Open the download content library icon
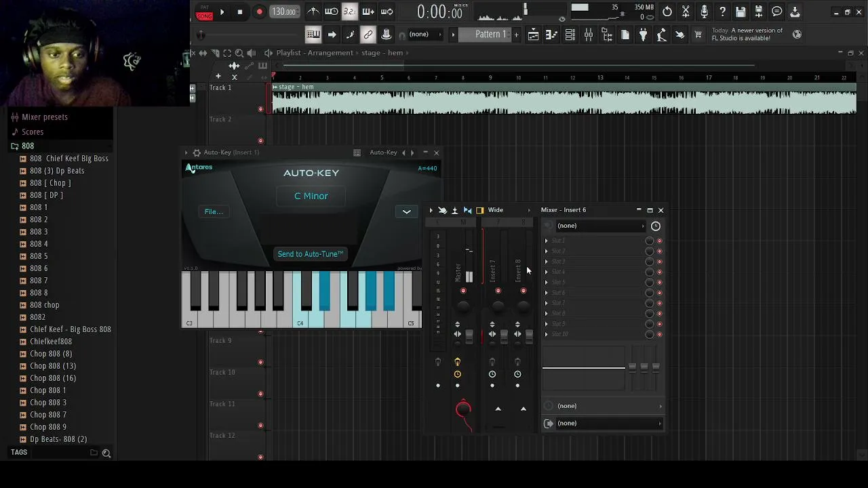The width and height of the screenshot is (868, 488). point(795,12)
